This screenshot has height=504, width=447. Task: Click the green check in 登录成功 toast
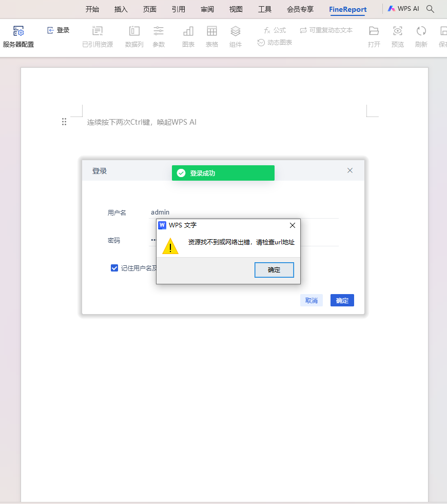click(181, 173)
